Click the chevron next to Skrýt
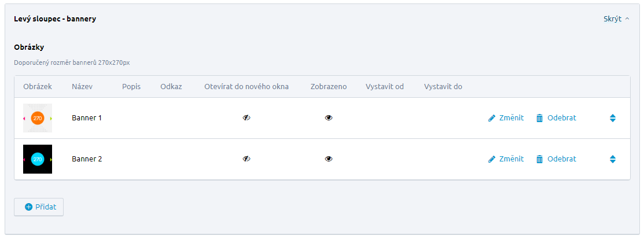The width and height of the screenshot is (644, 239). 627,19
